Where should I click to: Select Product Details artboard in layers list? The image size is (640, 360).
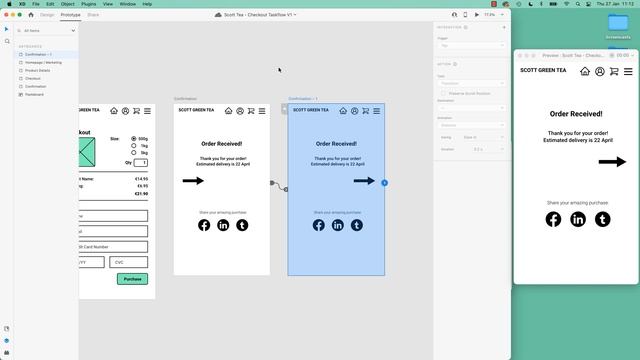(38, 70)
